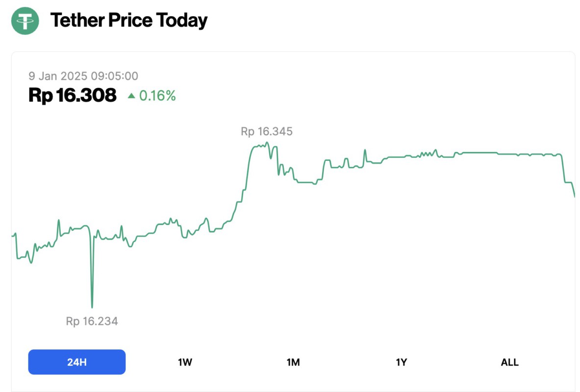
Task: Click the Rp 16.234 low price label
Action: pos(93,321)
